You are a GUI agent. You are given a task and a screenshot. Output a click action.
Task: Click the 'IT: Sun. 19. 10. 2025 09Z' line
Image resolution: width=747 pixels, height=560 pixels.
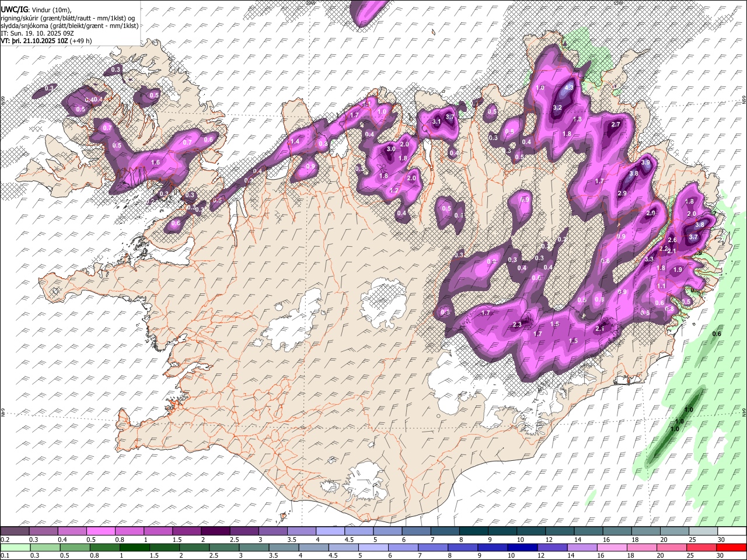pos(37,33)
